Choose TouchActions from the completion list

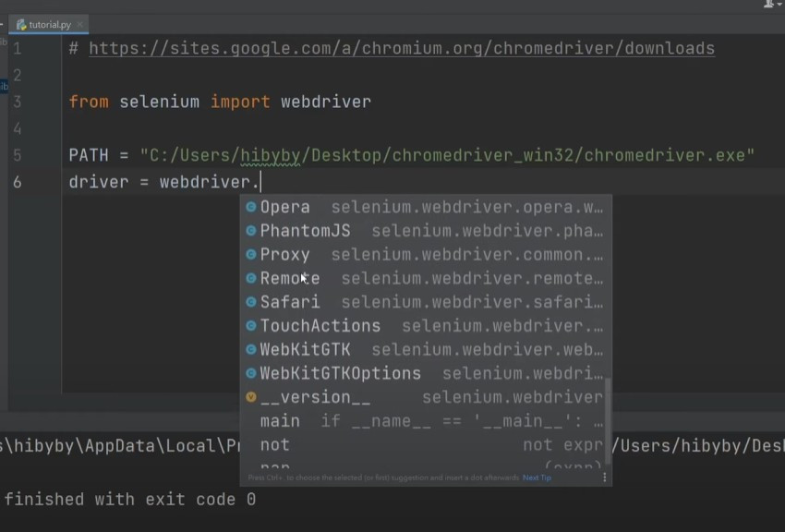[x=425, y=326]
